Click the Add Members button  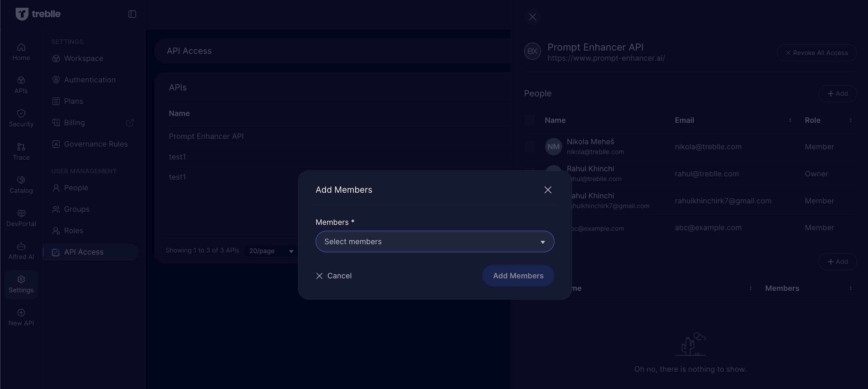click(518, 276)
